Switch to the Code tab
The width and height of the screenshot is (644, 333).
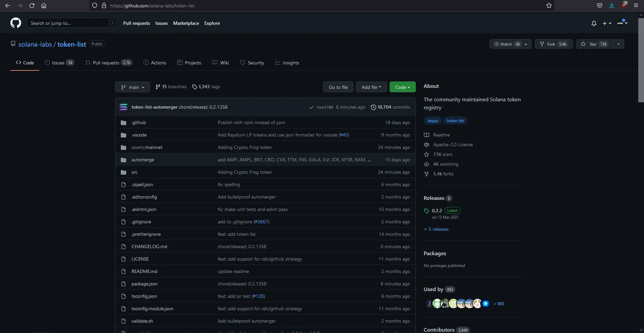(x=25, y=63)
